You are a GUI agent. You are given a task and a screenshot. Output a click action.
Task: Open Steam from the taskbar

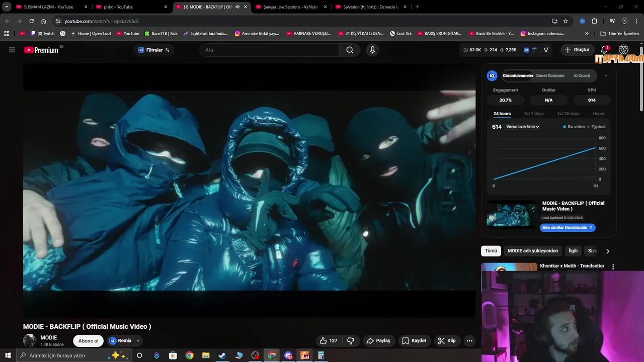[x=222, y=355]
